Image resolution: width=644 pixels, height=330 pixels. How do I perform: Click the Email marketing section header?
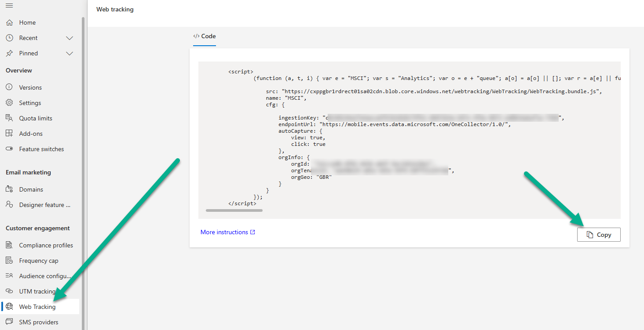[28, 172]
